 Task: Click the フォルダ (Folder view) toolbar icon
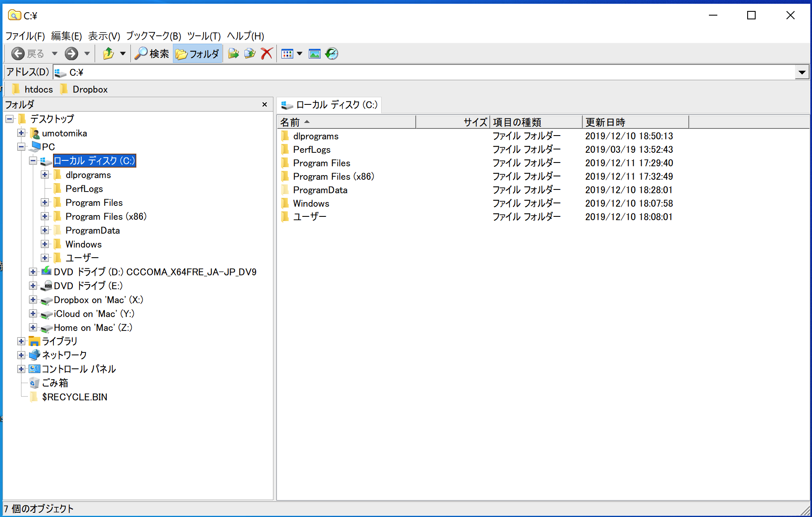pyautogui.click(x=196, y=54)
